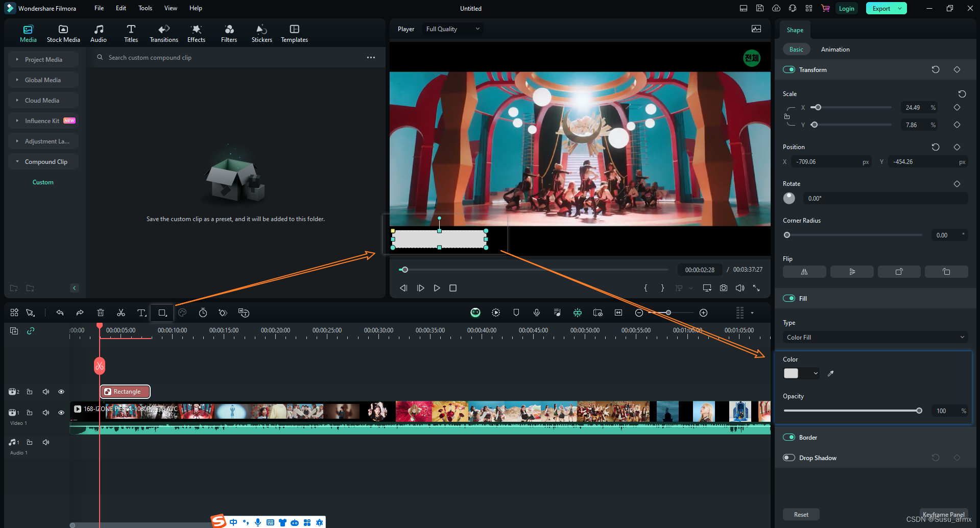Toggle the Fill switch
Screen dimensions: 980x528
point(789,298)
